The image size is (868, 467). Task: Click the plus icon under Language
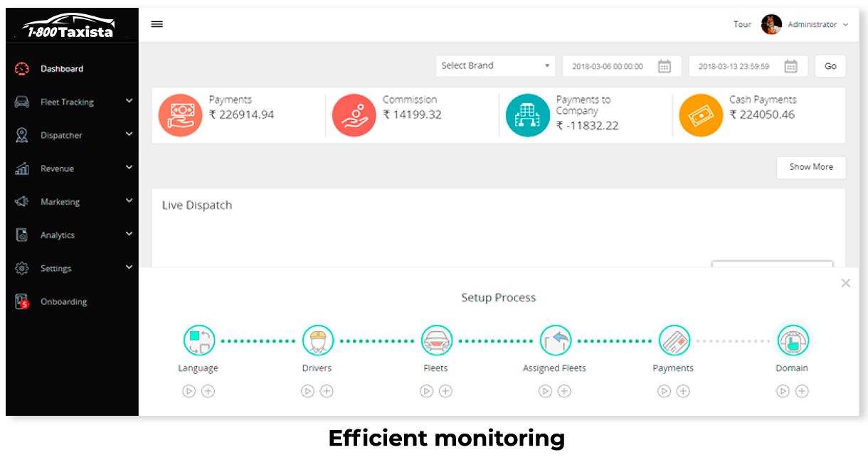click(x=208, y=391)
